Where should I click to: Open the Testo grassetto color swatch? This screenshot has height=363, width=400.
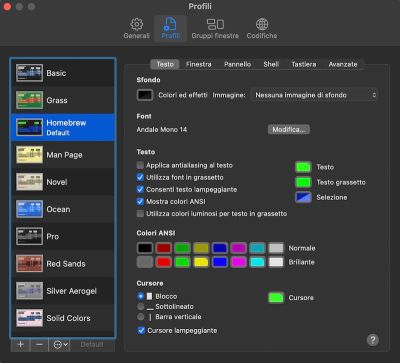point(303,182)
